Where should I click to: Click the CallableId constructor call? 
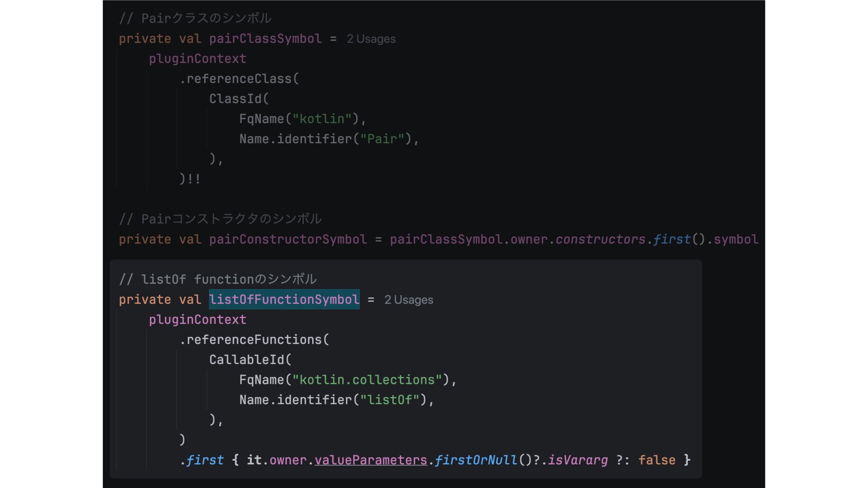[246, 360]
